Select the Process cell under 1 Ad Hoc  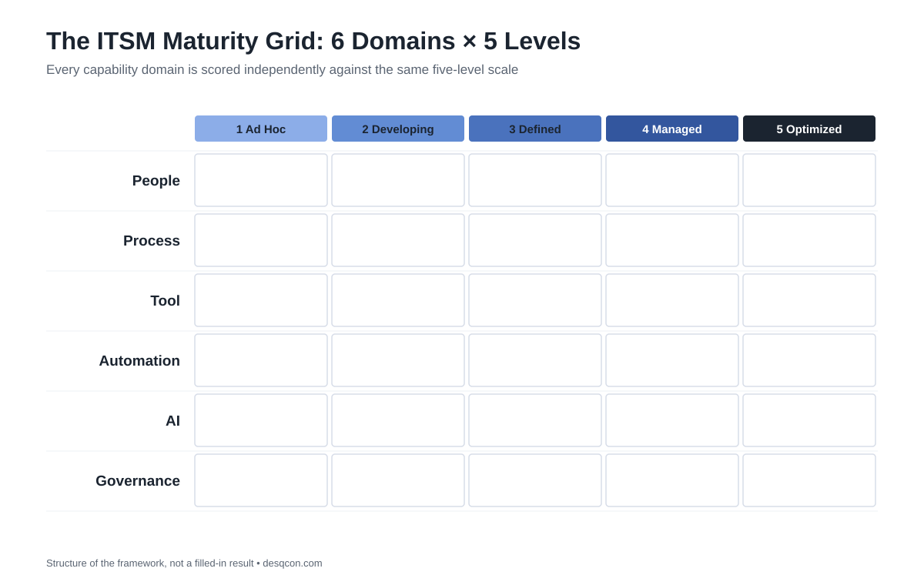point(261,240)
